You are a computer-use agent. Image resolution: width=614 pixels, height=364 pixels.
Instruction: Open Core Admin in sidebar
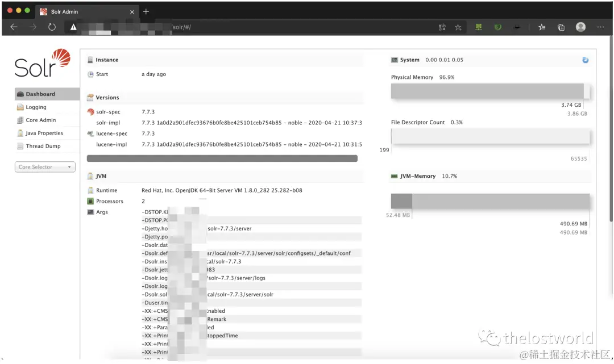(x=47, y=120)
